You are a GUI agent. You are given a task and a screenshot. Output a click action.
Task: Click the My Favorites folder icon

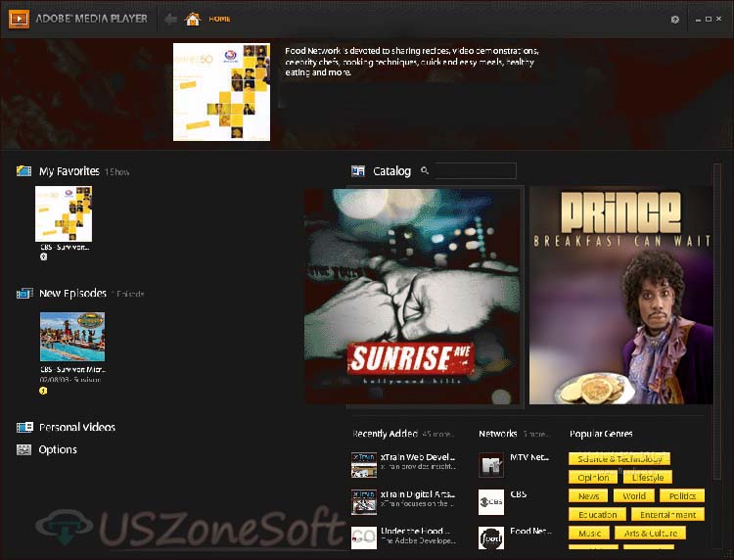click(x=23, y=171)
